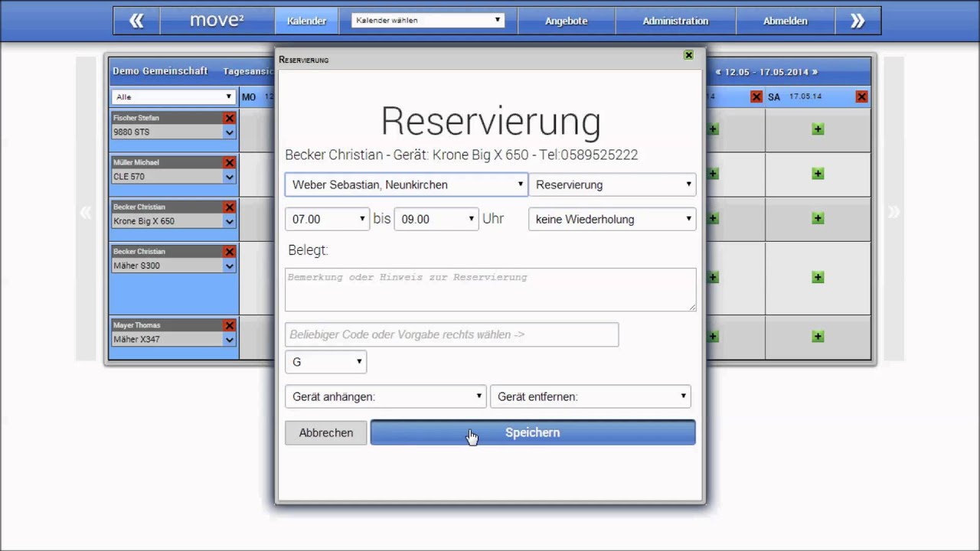Open the Administration menu item
Screen dimensions: 980x551
coord(675,21)
